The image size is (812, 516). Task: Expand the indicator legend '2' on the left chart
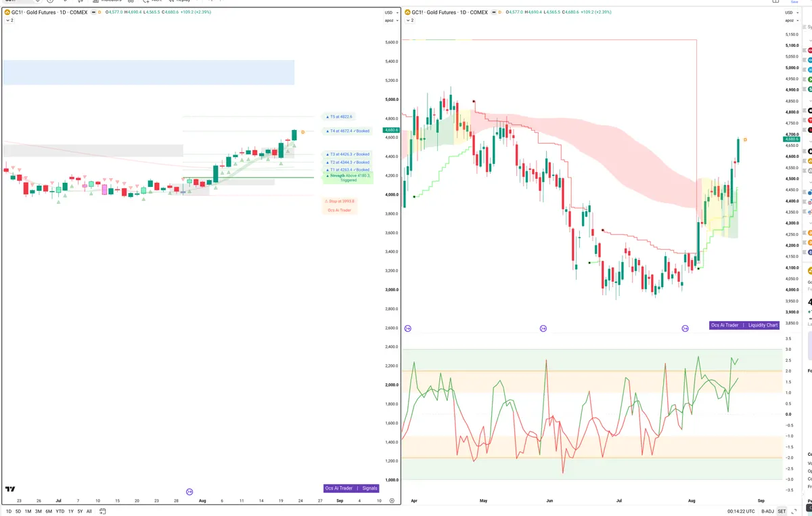click(x=9, y=20)
